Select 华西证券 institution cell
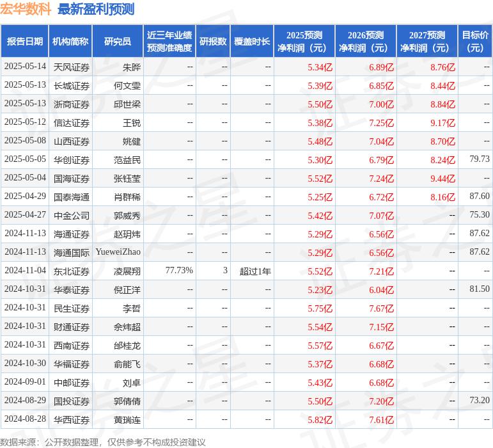This screenshot has width=493, height=448. point(72,420)
